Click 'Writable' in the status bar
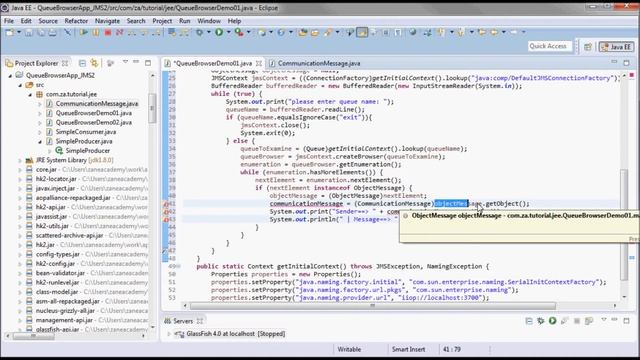 click(x=349, y=349)
